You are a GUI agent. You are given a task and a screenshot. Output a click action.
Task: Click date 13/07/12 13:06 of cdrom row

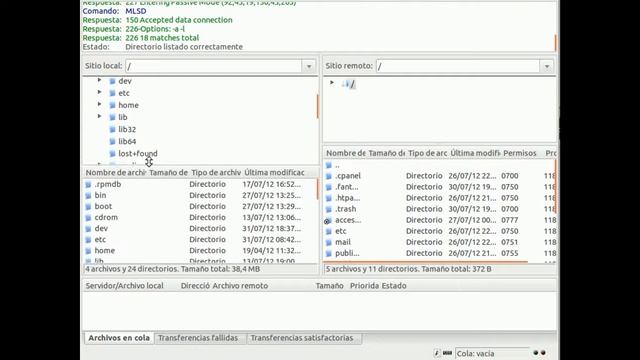click(271, 217)
